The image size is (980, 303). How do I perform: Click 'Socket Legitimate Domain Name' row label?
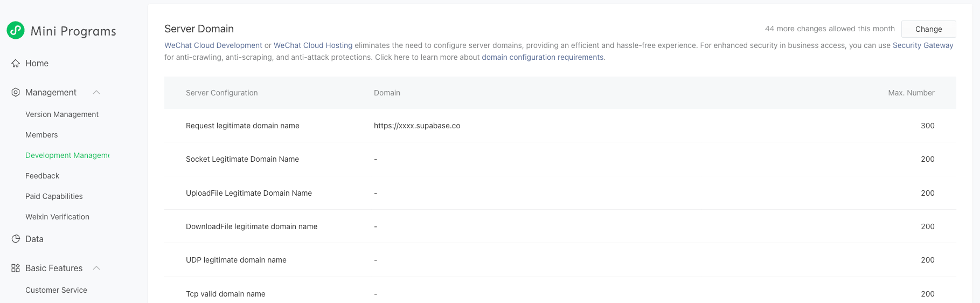[x=242, y=159]
